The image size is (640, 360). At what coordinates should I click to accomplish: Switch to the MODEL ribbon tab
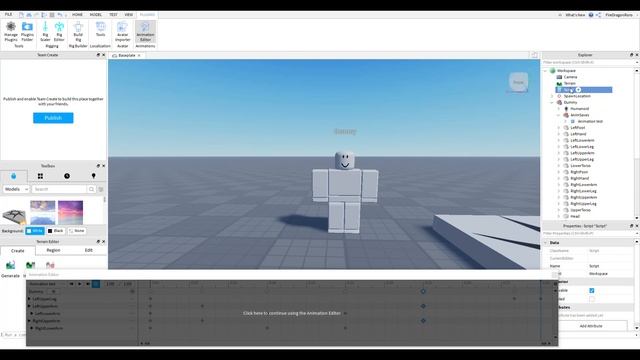96,15
